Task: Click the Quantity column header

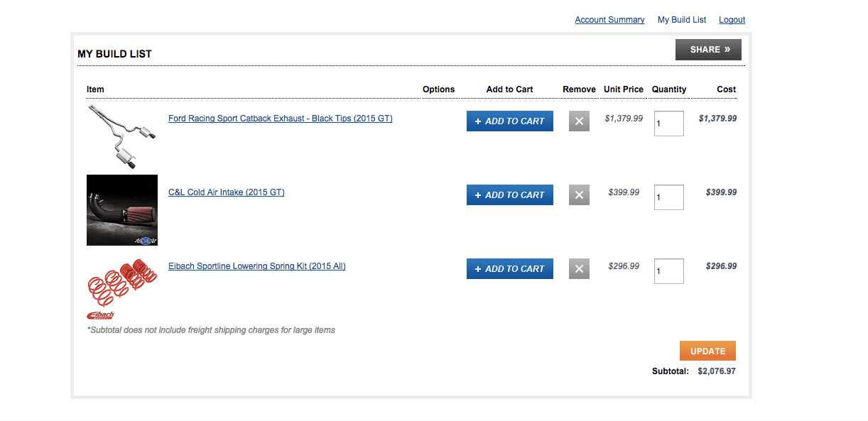Action: (669, 89)
